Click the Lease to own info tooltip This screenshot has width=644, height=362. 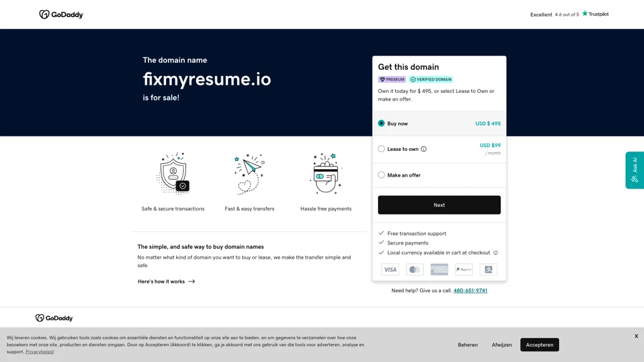tap(423, 149)
